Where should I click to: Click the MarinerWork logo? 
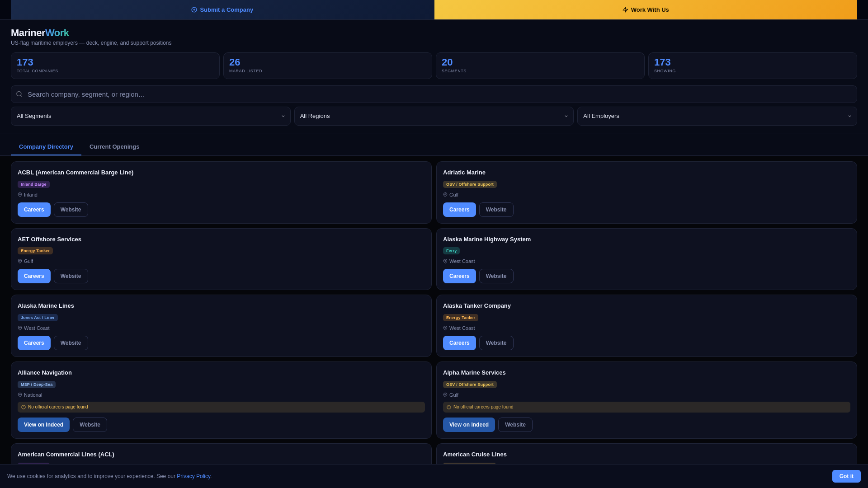[40, 33]
